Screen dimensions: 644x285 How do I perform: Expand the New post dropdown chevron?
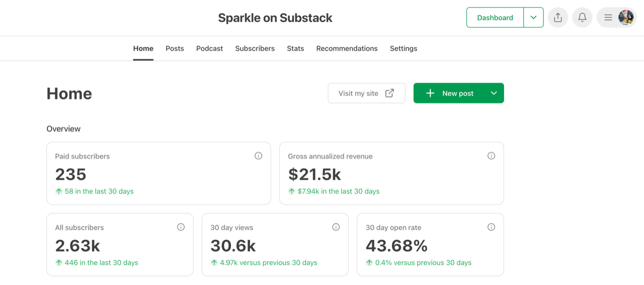tap(494, 93)
